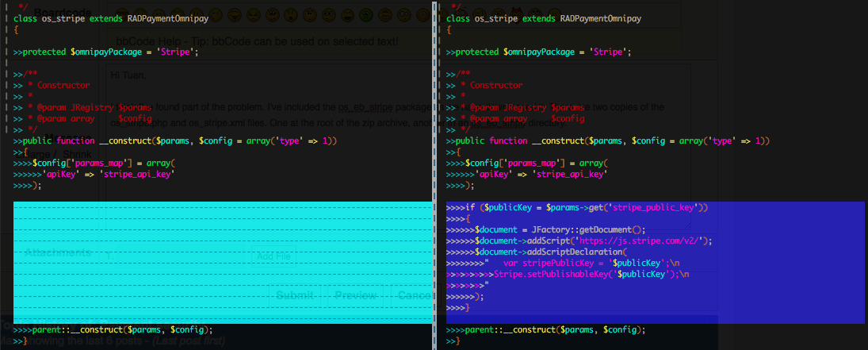This screenshot has width=868, height=350.
Task: Click the Preview button
Action: tap(355, 295)
